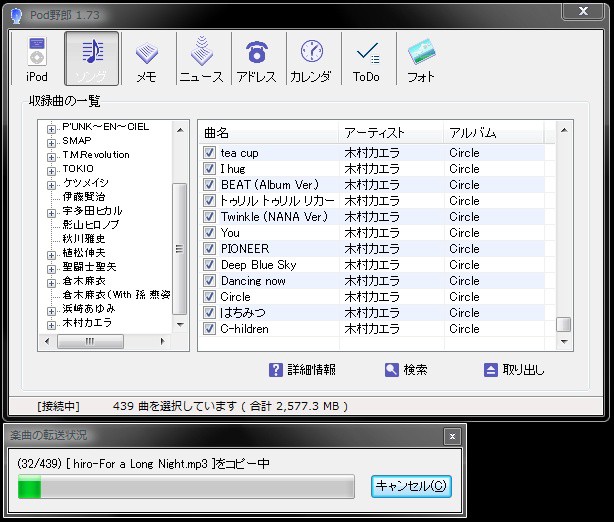Expand the SMAP tree node
This screenshot has height=522, width=614.
point(51,143)
